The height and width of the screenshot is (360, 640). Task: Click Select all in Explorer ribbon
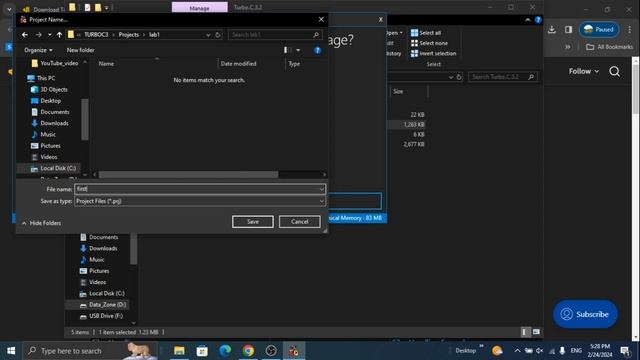click(x=426, y=33)
